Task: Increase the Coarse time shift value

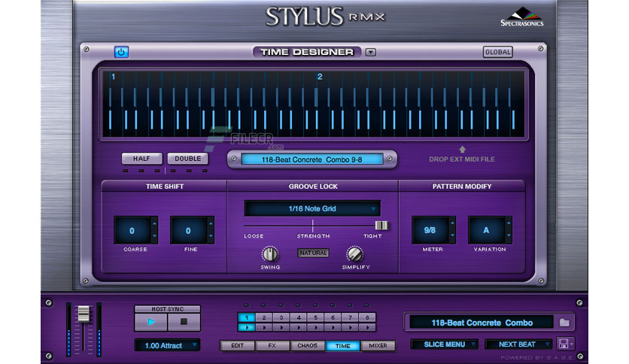Action: (154, 223)
